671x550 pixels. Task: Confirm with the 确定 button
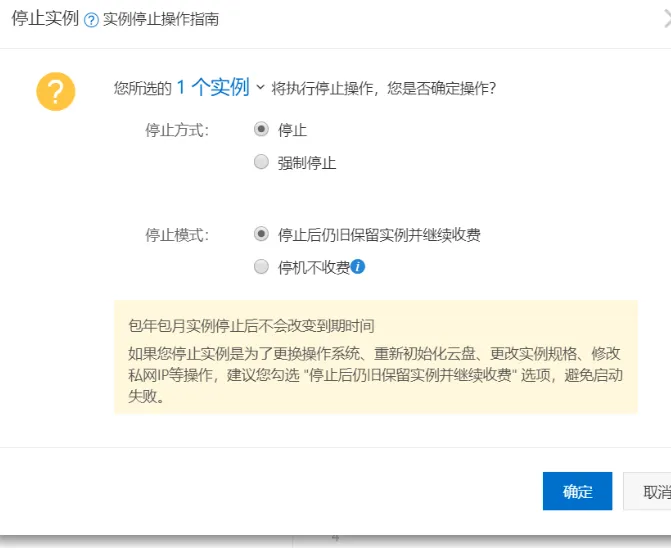tap(577, 491)
